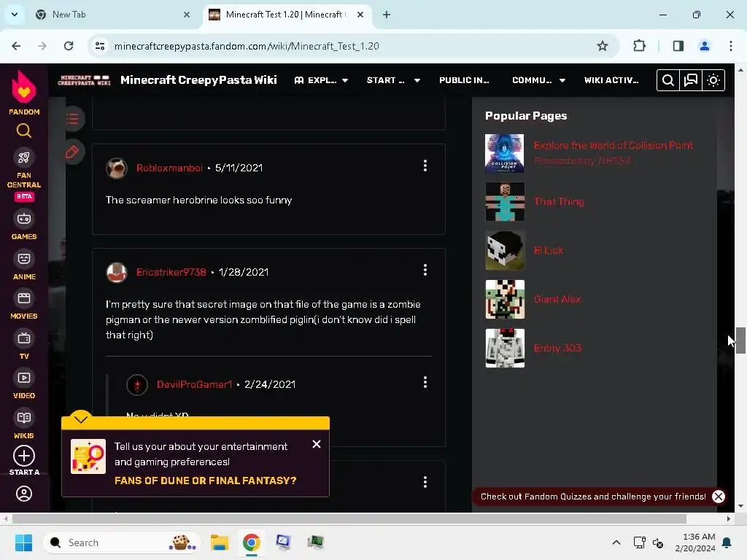Select the Minecraft Test 1.20 tab
The height and width of the screenshot is (560, 747).
pyautogui.click(x=286, y=15)
